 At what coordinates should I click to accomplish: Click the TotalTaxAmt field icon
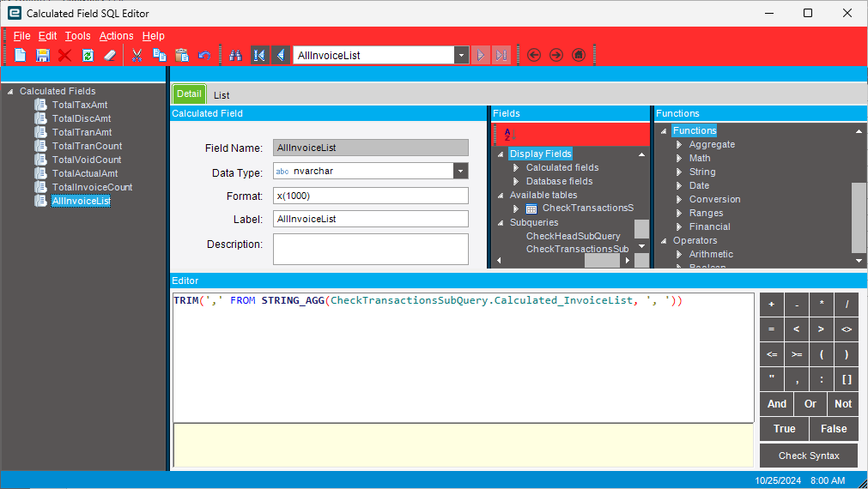point(40,105)
